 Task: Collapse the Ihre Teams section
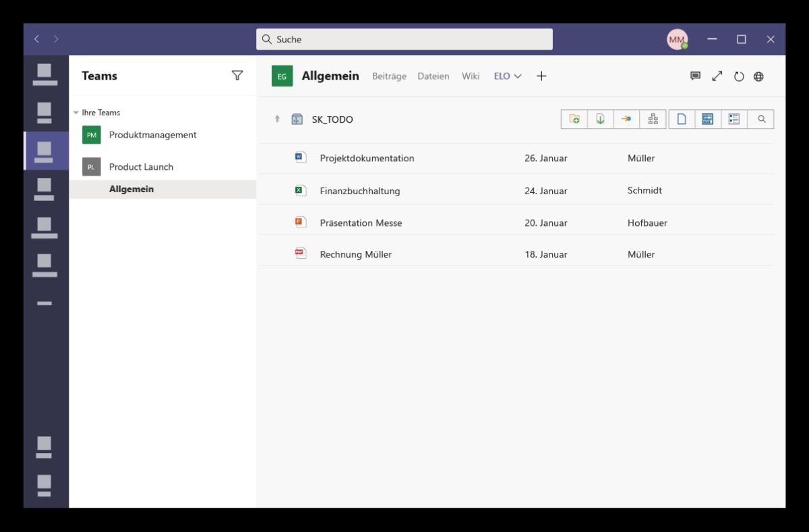[x=76, y=113]
